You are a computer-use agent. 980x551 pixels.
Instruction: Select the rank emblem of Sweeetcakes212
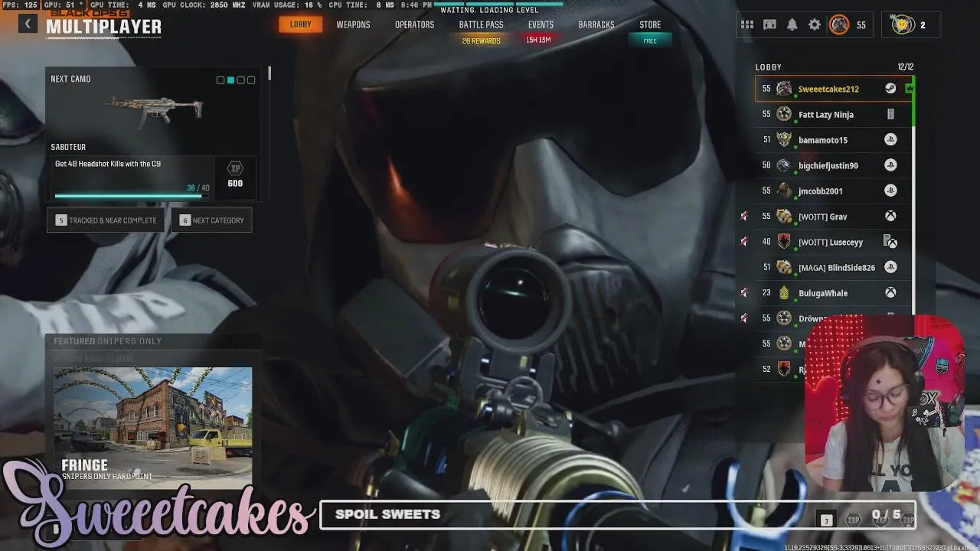coord(784,89)
